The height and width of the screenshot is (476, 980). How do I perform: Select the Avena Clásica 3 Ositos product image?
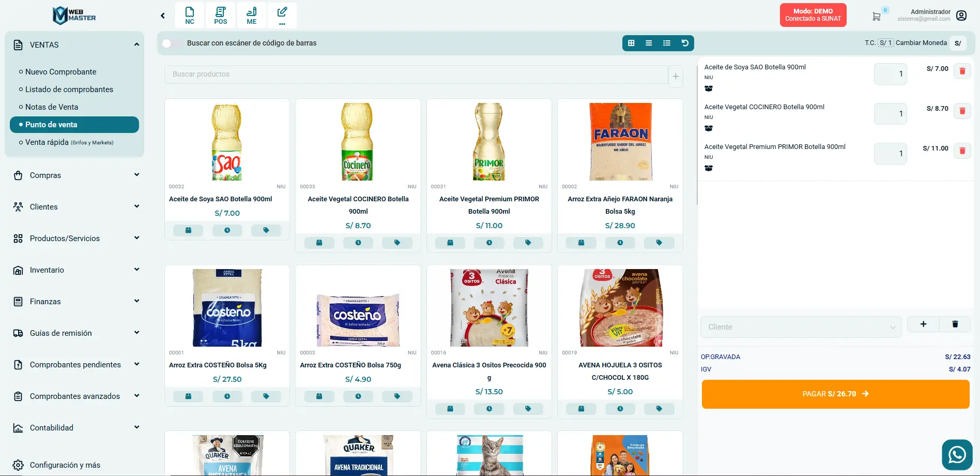[x=489, y=308]
